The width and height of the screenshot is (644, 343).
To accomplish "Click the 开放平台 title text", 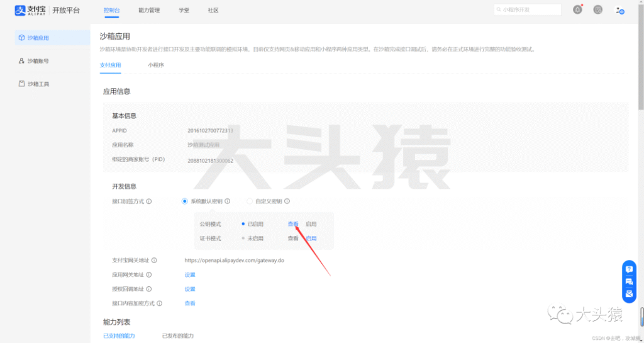I will (x=66, y=10).
